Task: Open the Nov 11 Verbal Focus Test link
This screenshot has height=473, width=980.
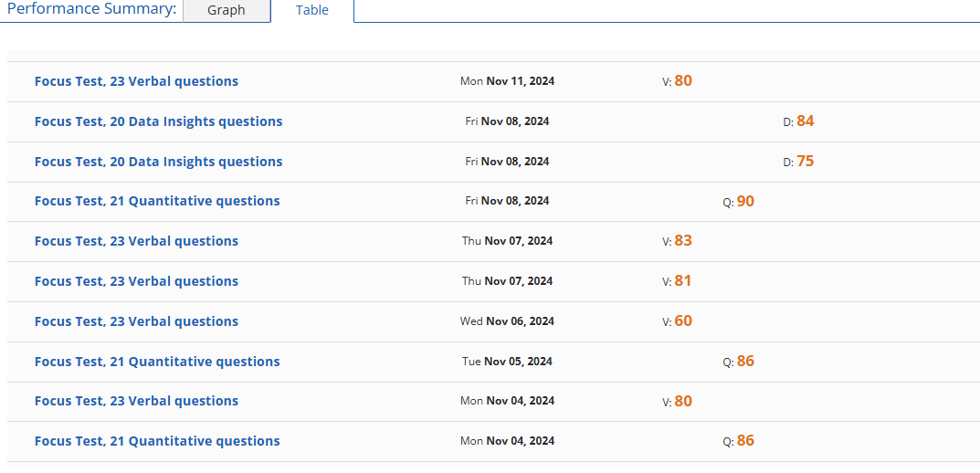Action: pyautogui.click(x=136, y=81)
